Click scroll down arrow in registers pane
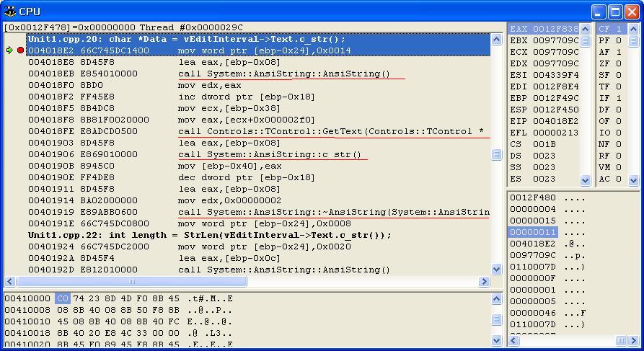 pyautogui.click(x=585, y=180)
